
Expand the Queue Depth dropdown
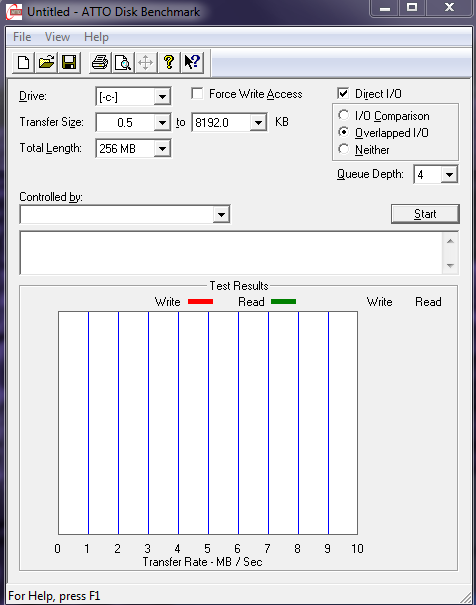point(449,175)
